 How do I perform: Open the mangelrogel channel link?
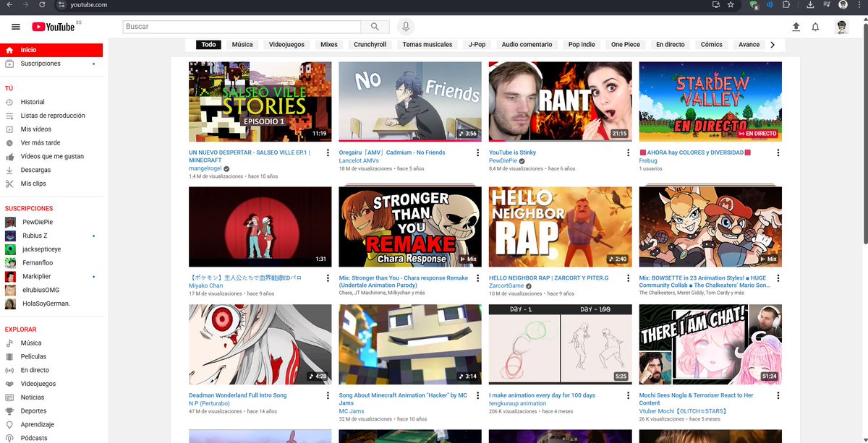pos(205,168)
